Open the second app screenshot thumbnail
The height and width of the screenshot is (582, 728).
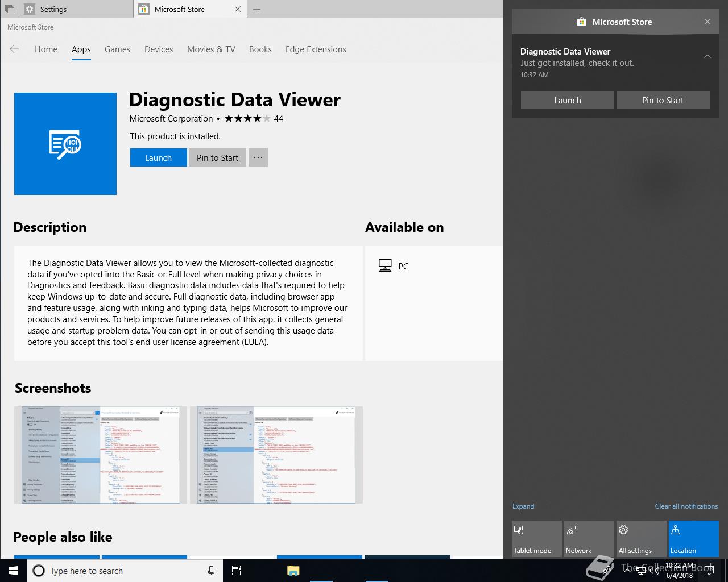point(276,455)
